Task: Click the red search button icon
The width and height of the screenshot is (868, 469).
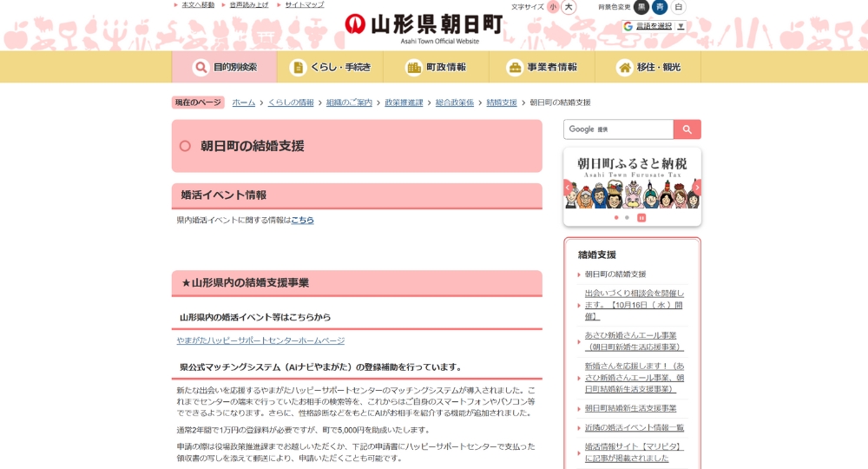Action: point(687,129)
